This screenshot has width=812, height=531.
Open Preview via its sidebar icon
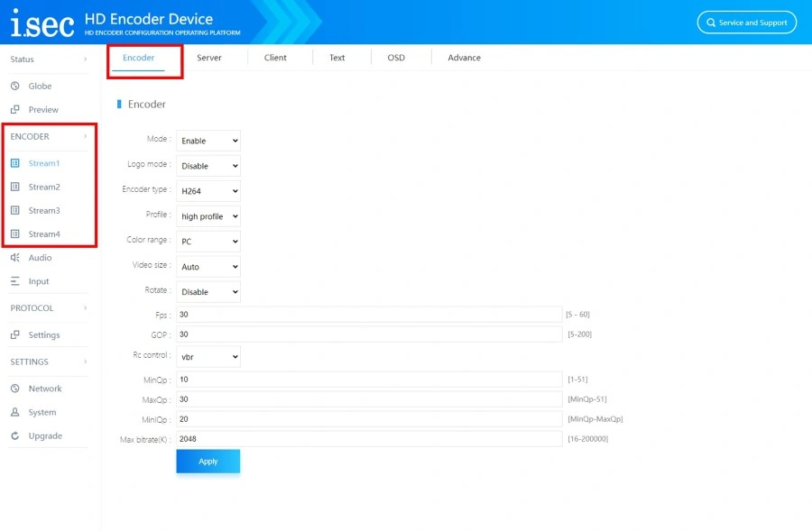15,109
